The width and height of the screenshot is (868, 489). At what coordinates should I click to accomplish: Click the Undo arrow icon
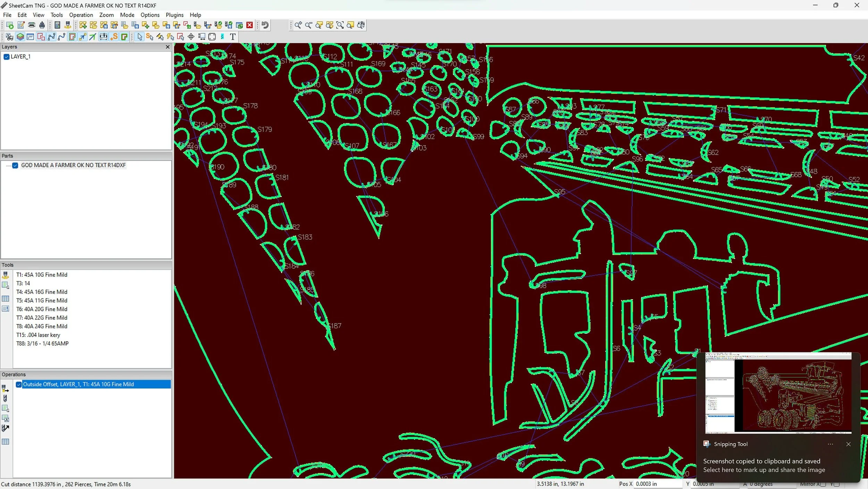point(265,25)
